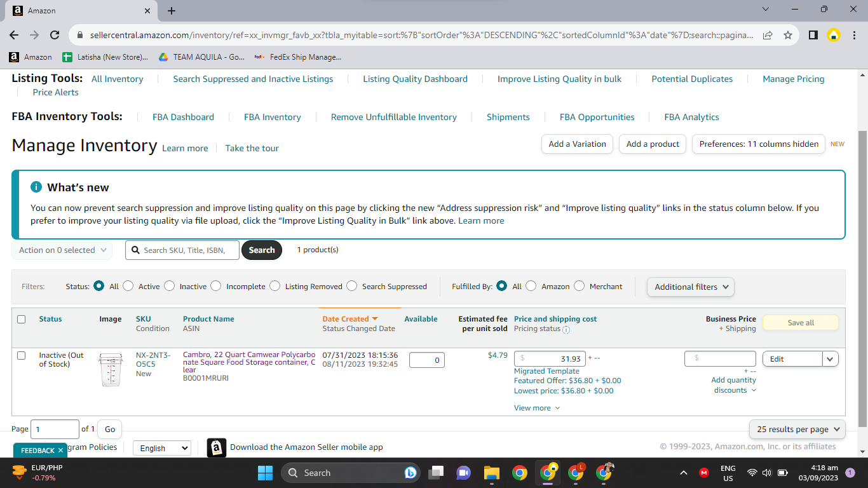Viewport: 868px width, 488px height.
Task: Open the arrow dropdown beside Edit
Action: tap(831, 359)
